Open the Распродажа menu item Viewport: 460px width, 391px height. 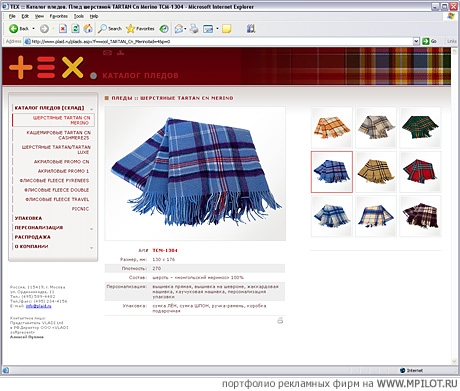[32, 237]
